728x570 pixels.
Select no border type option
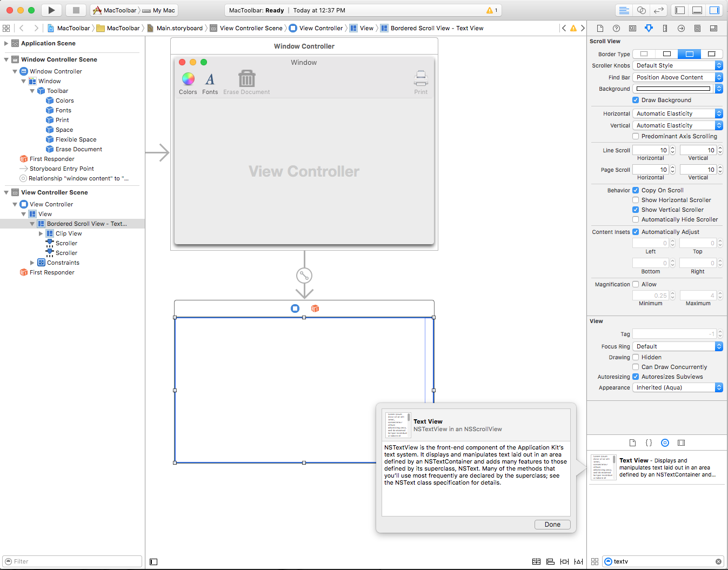click(644, 54)
